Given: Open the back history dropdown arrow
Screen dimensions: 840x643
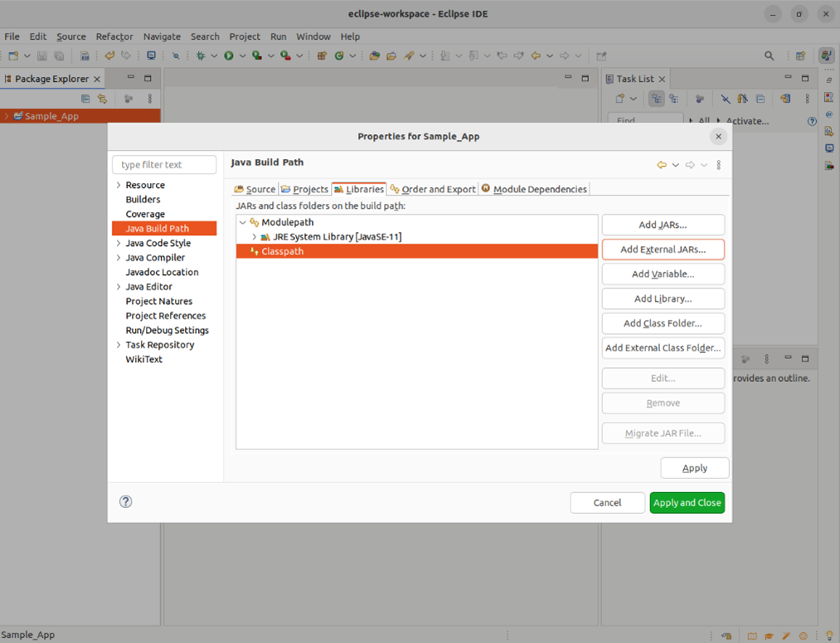Looking at the screenshot, I should coord(676,165).
